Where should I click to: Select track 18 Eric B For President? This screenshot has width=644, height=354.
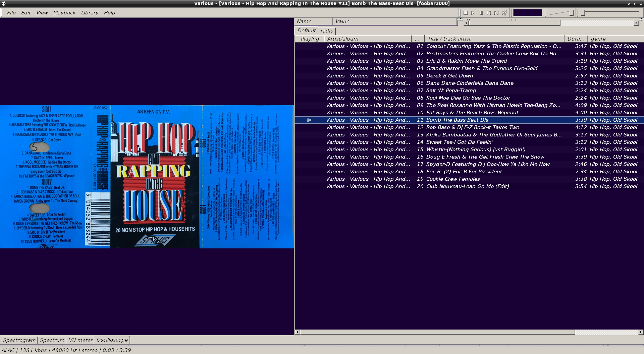point(469,172)
